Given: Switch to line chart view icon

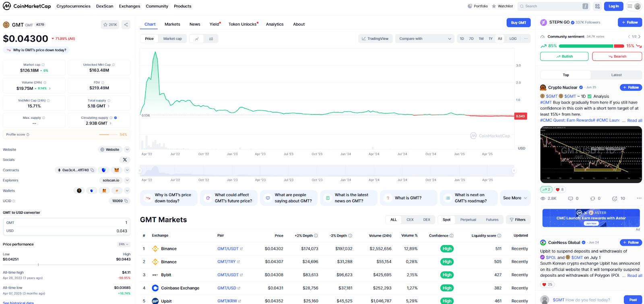Looking at the screenshot, I should (197, 39).
